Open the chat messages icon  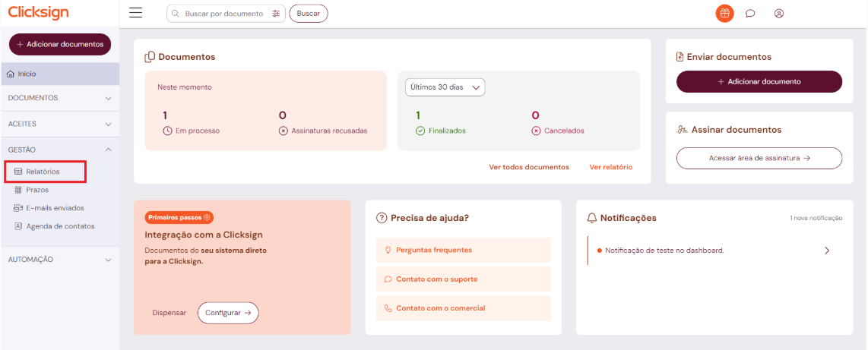point(750,14)
